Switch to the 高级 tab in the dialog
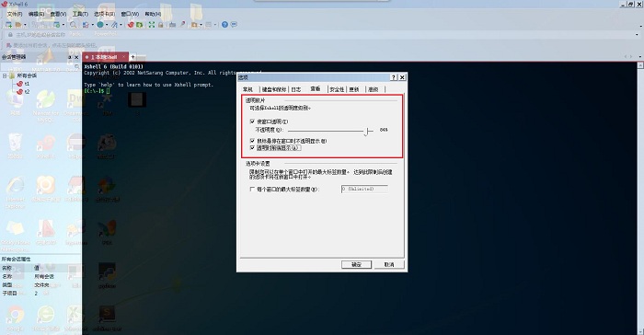The width and height of the screenshot is (644, 335). point(373,89)
